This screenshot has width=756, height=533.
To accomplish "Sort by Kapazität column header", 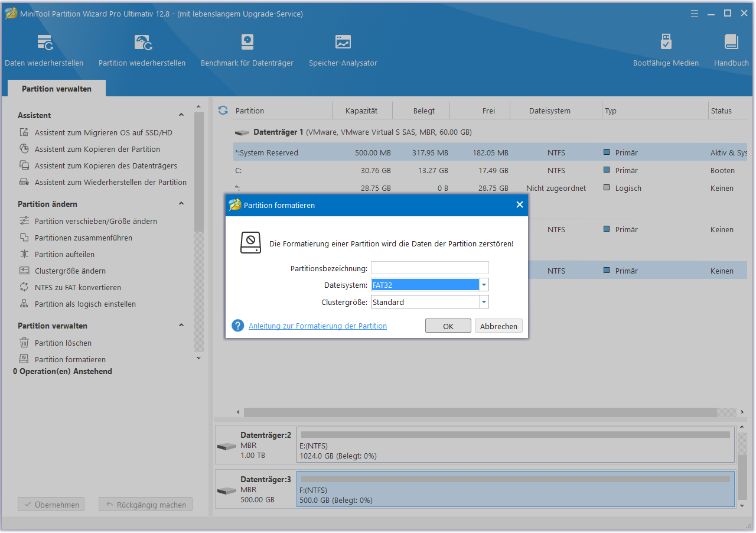I will pos(361,110).
